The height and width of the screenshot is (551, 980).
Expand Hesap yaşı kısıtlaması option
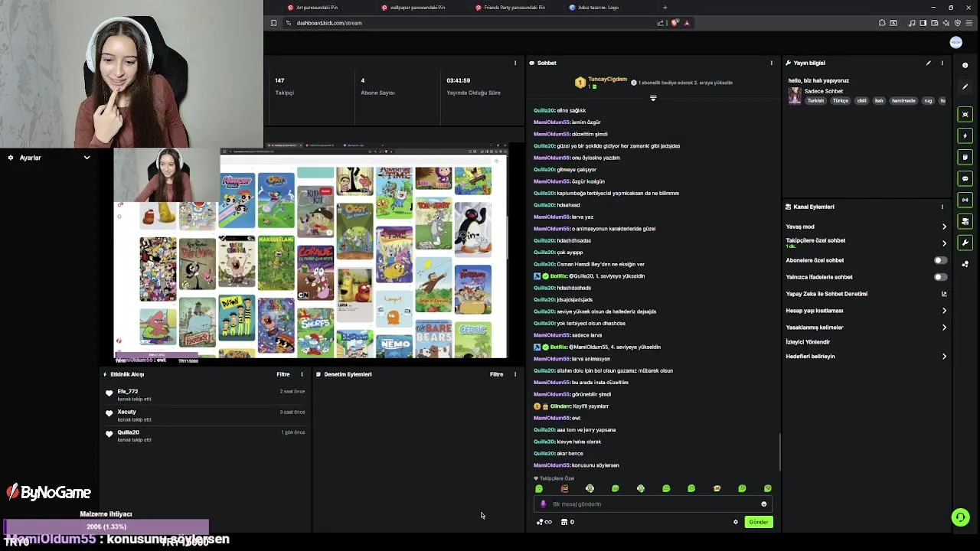[944, 311]
